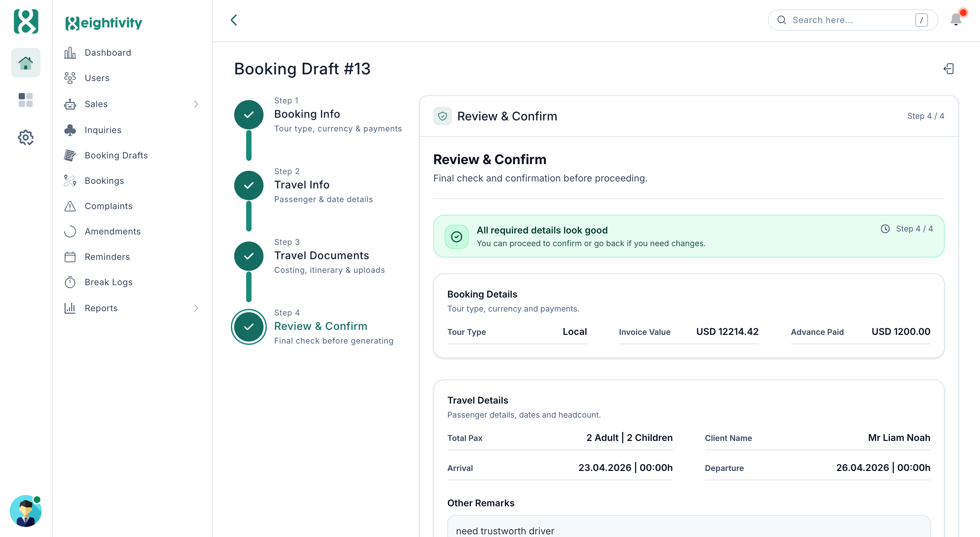Click the green check icon in success banner

tap(457, 237)
